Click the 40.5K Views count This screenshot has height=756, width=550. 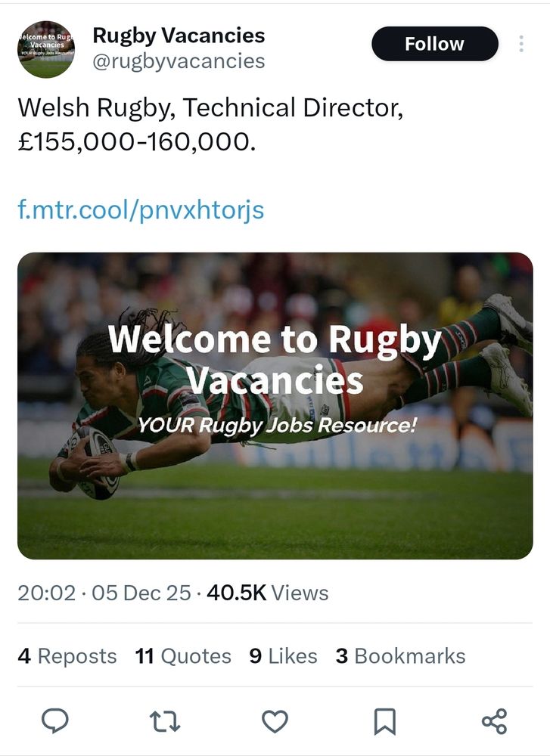[x=267, y=593]
